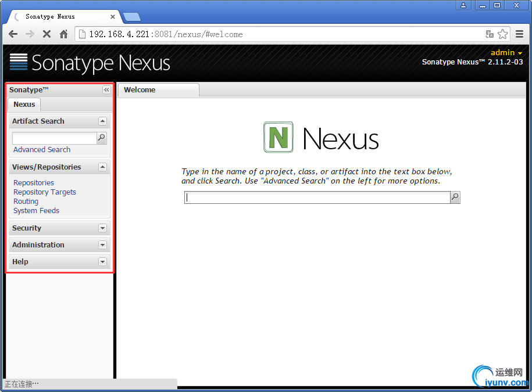This screenshot has height=392, width=532.
Task: Go back with the browser back arrow
Action: [13, 34]
